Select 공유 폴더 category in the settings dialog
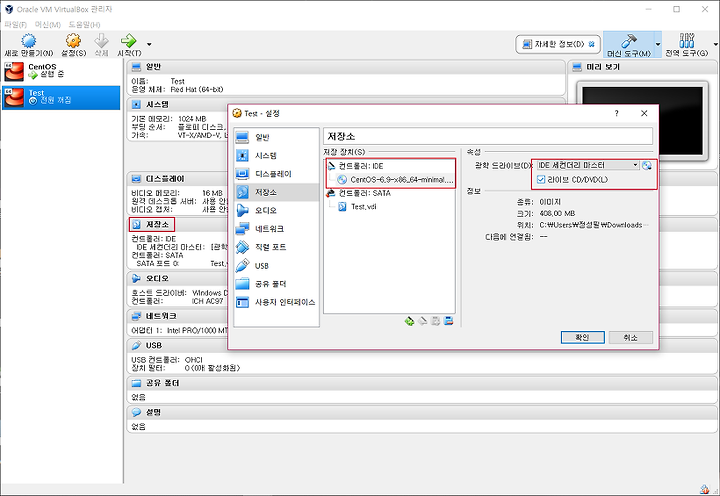Screen dimensions: 720x496 pyautogui.click(x=276, y=284)
